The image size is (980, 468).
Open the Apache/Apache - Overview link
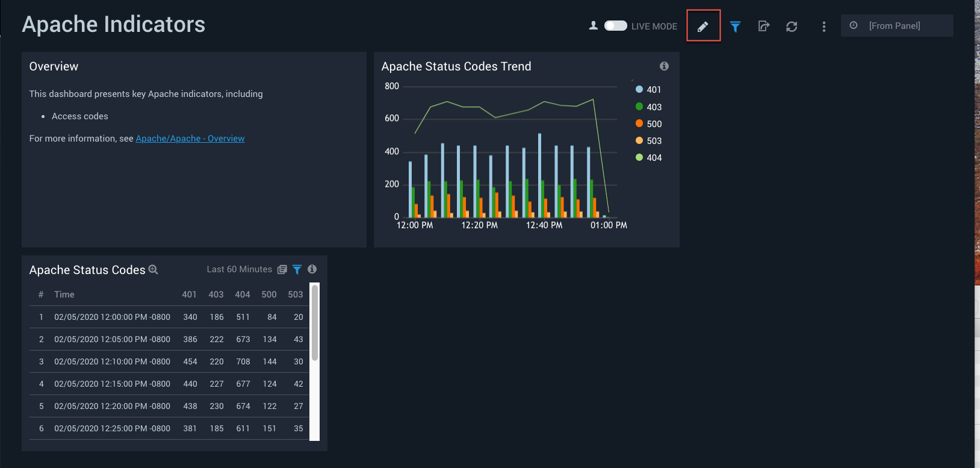190,139
